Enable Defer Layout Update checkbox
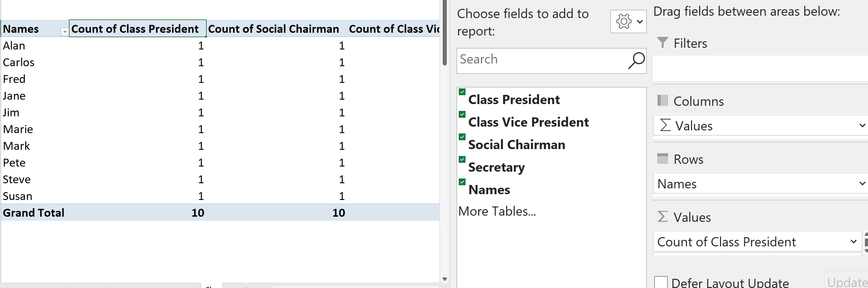Image resolution: width=868 pixels, height=288 pixels. pyautogui.click(x=661, y=283)
